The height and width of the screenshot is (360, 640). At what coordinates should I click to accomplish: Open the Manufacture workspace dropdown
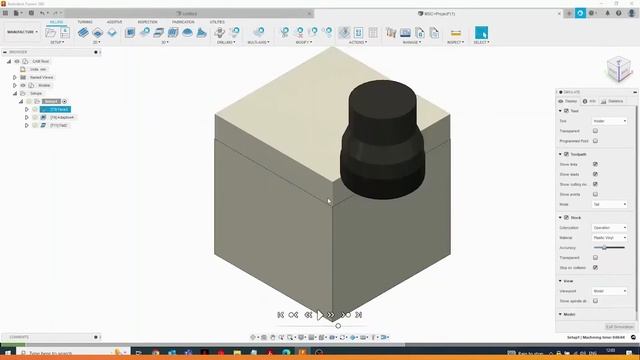coord(22,32)
